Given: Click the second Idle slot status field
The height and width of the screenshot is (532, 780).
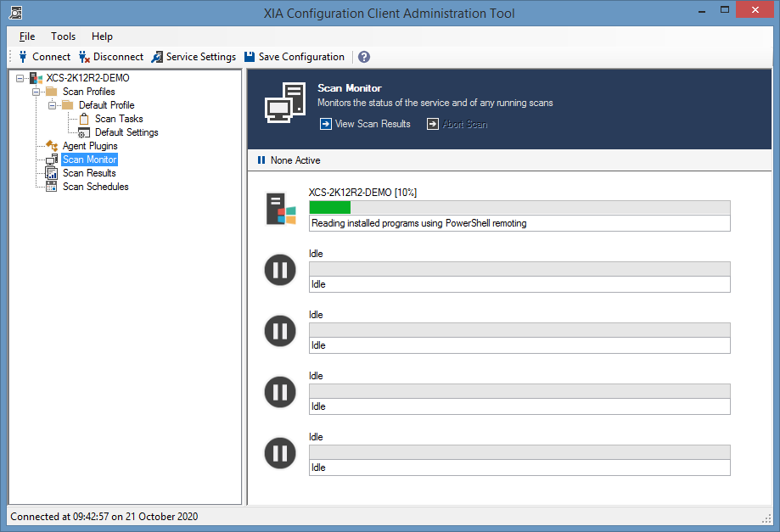Looking at the screenshot, I should pyautogui.click(x=519, y=345).
